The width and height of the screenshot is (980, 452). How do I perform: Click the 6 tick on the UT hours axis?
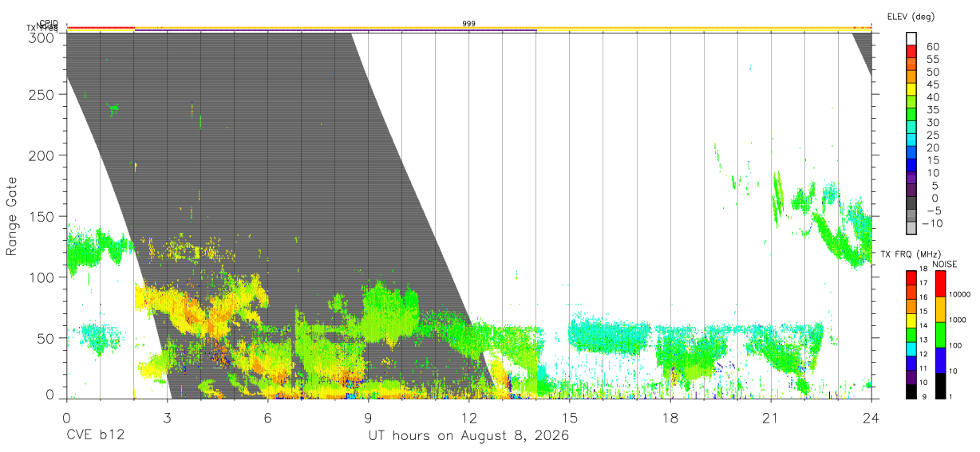(267, 418)
